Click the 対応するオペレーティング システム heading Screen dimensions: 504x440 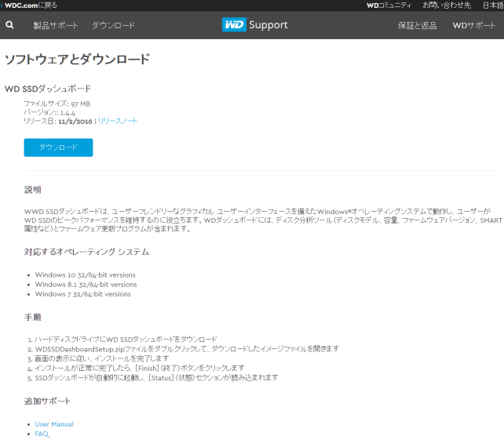[x=87, y=252]
